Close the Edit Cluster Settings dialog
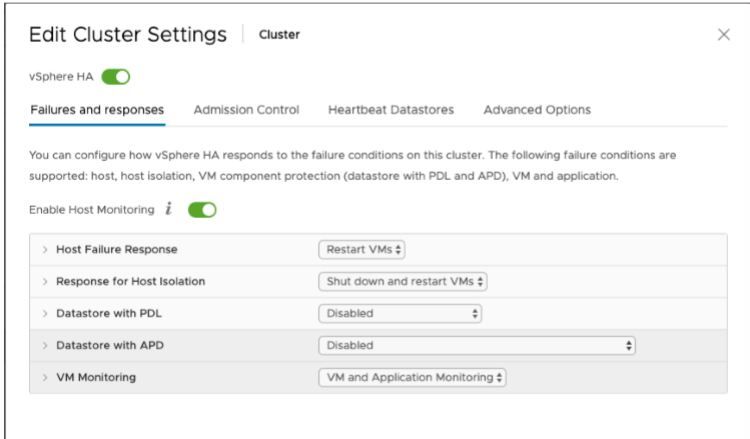This screenshot has height=439, width=750. (724, 35)
